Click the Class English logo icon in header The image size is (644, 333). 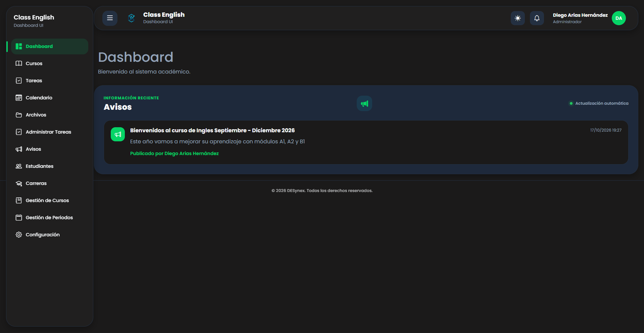click(x=132, y=18)
